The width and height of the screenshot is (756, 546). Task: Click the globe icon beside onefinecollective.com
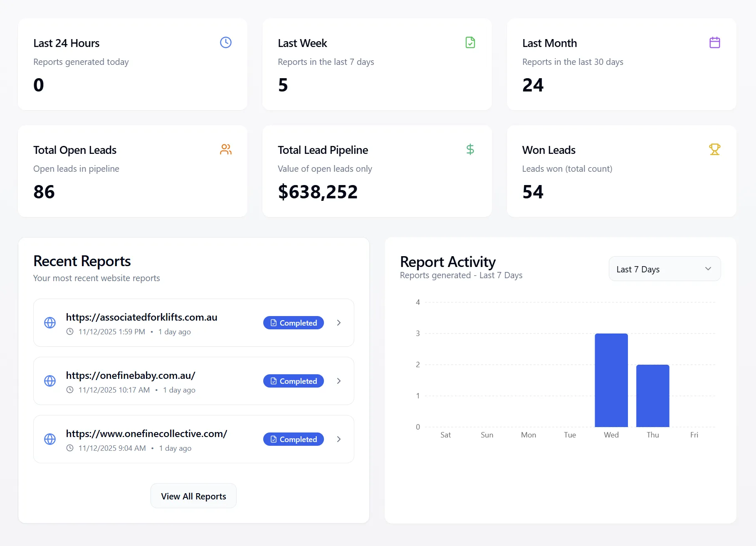(50, 439)
